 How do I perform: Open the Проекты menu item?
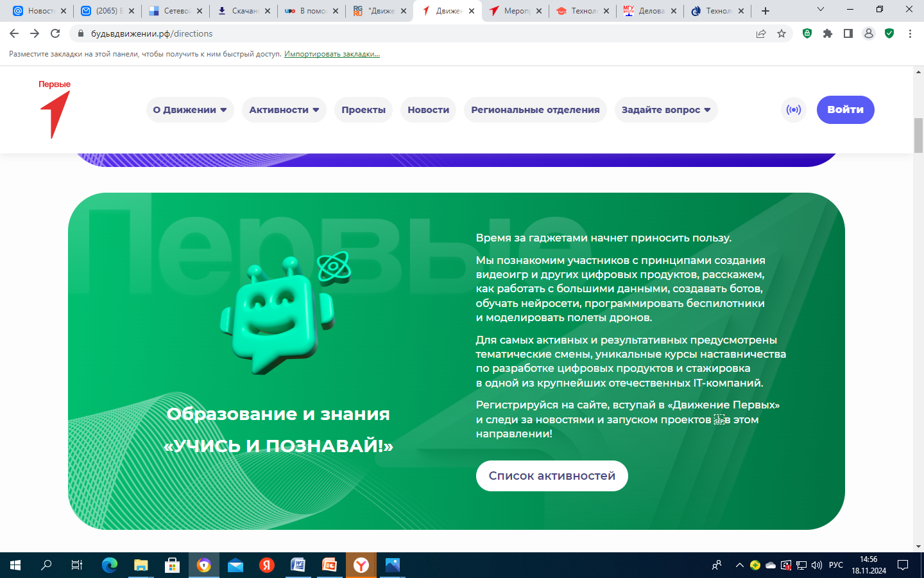pos(363,110)
